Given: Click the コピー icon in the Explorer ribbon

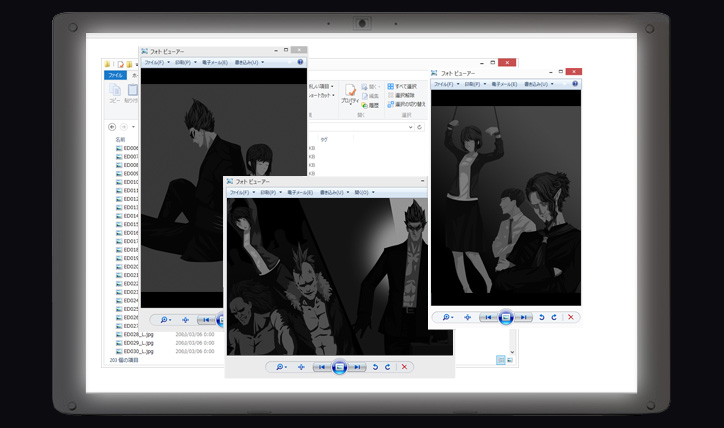Looking at the screenshot, I should pyautogui.click(x=115, y=93).
